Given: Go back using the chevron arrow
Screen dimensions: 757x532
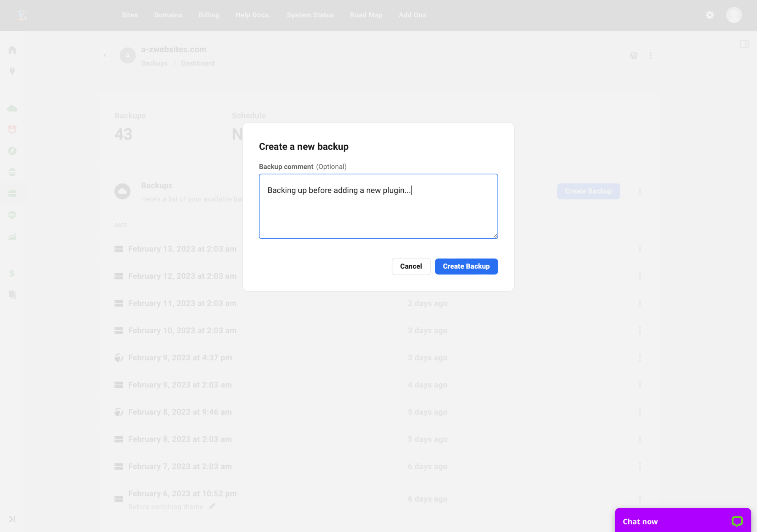Looking at the screenshot, I should tap(105, 55).
